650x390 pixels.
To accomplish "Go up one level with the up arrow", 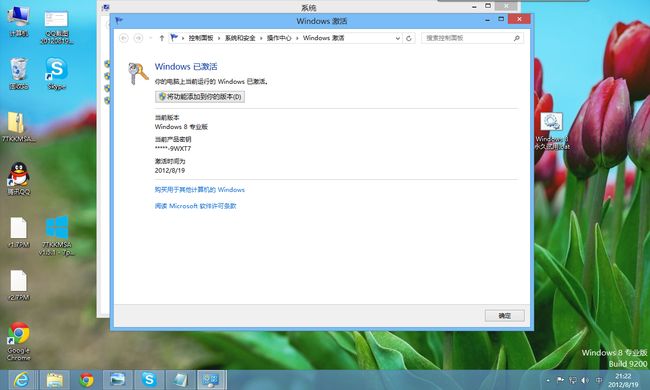I will pos(162,38).
